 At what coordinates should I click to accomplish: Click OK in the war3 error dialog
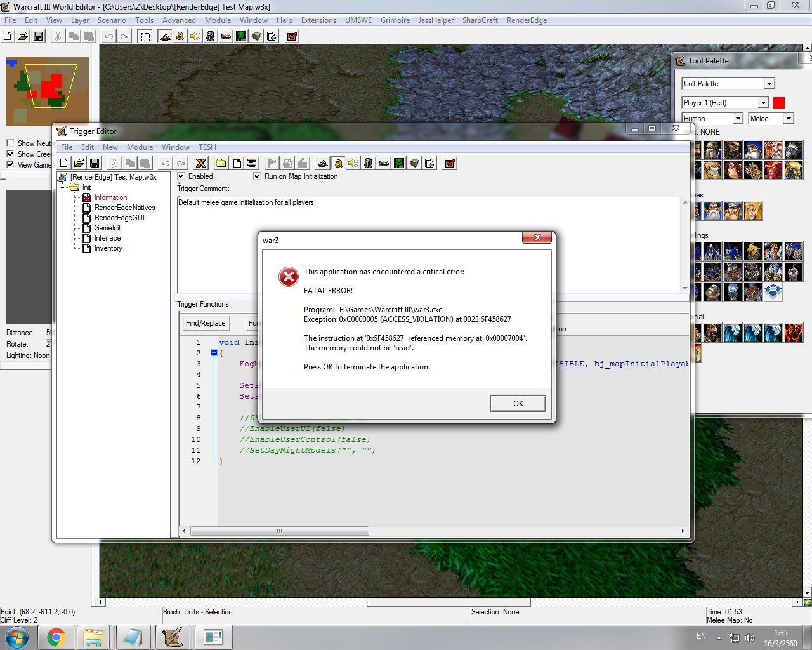[518, 404]
